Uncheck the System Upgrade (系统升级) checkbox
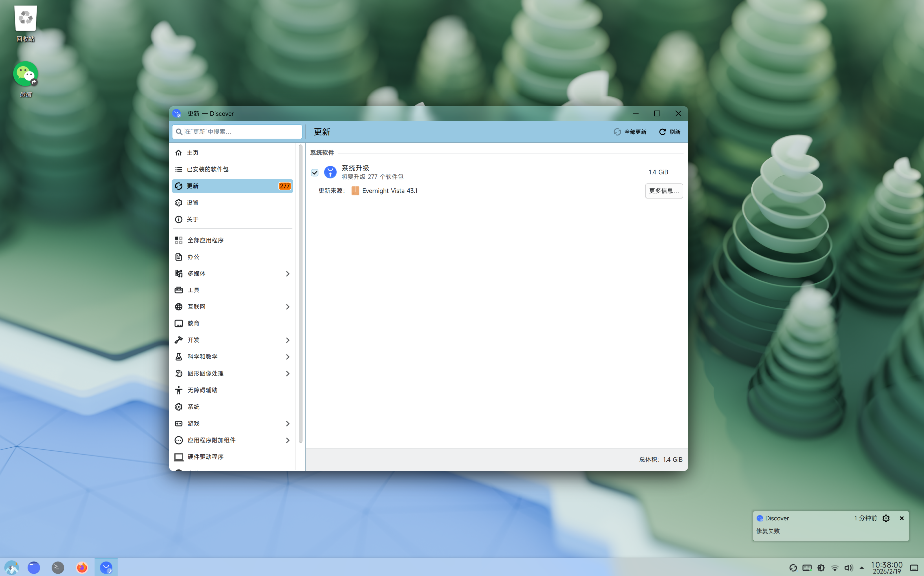924x576 pixels. pos(314,173)
